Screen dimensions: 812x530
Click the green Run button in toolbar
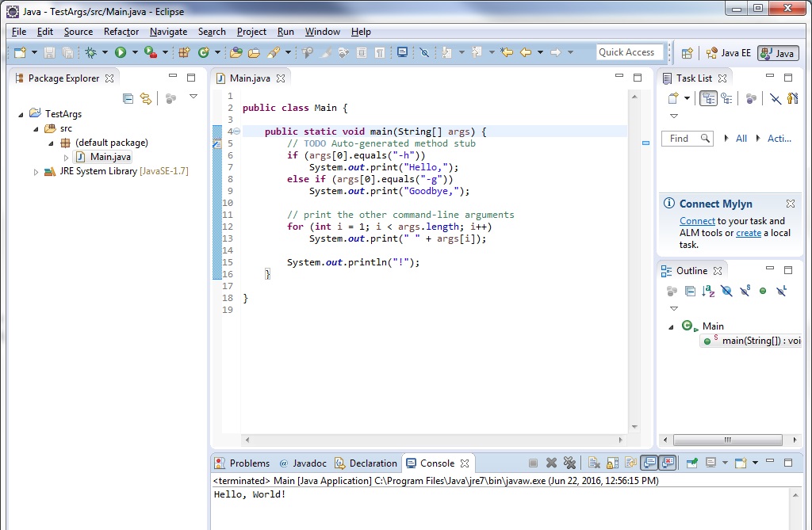(x=121, y=52)
